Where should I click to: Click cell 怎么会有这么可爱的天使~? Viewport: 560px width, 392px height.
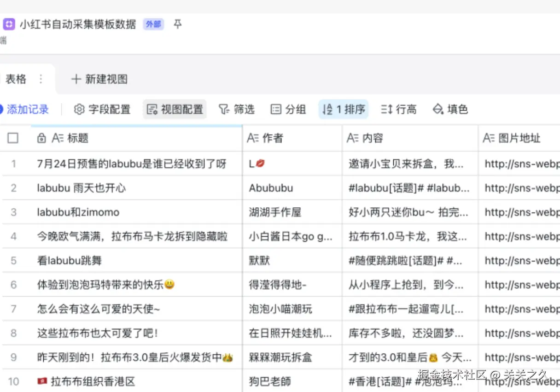coord(136,309)
